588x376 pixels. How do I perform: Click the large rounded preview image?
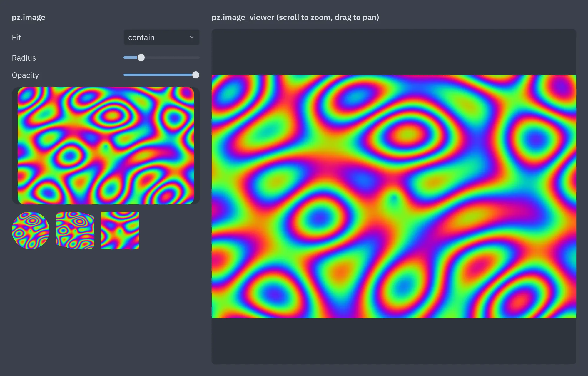coord(106,146)
